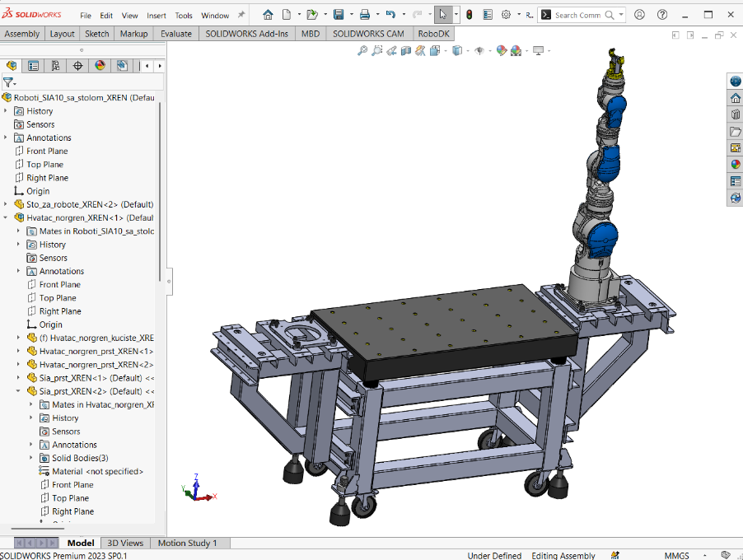Switch to FeatureManager Design Tree tab
Screen dimensions: 743x560
coord(12,66)
